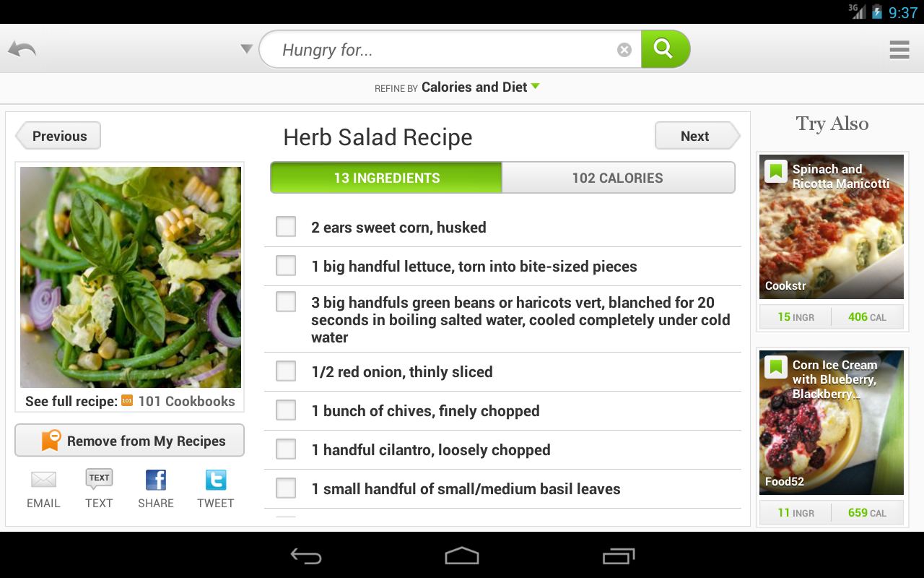Check off the sweet corn ingredient
Screen dimensions: 924x578
click(x=285, y=226)
